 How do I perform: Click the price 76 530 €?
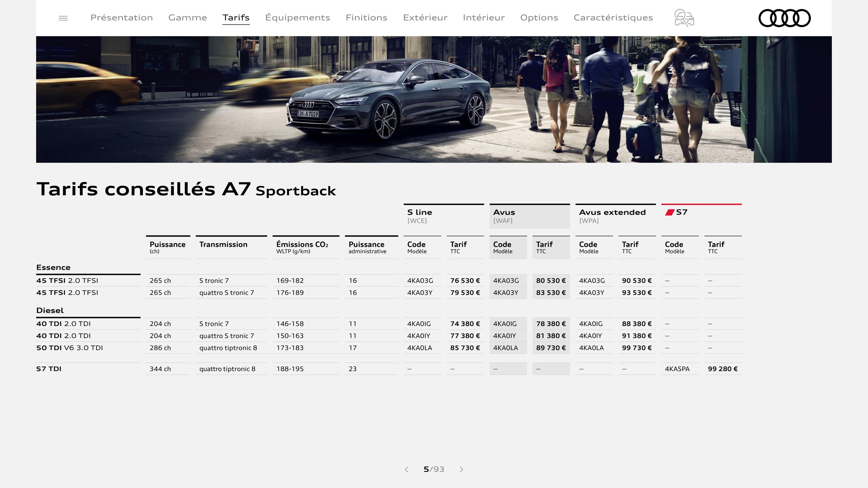coord(465,281)
